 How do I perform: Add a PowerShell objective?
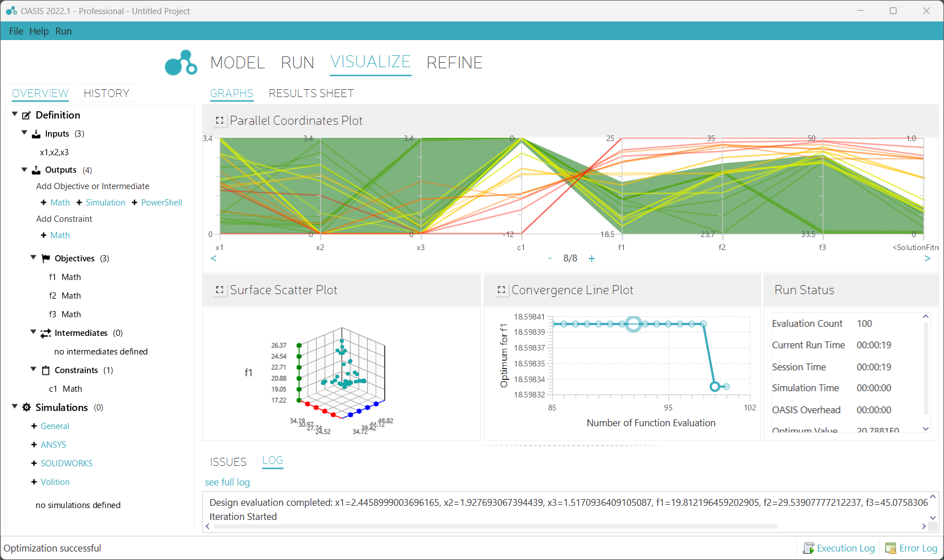point(156,203)
